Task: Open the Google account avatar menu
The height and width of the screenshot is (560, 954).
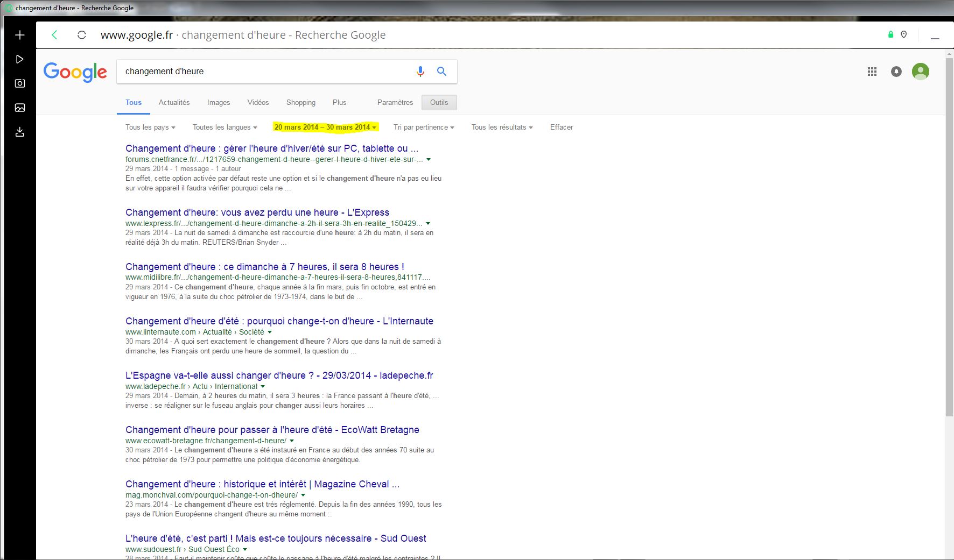Action: pyautogui.click(x=920, y=71)
